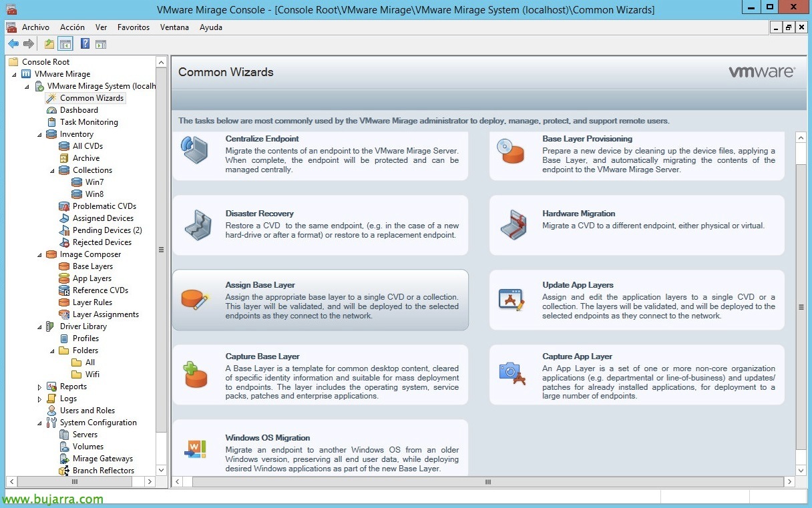Select Reference CVDs in the tree
Viewport: 812px width, 508px height.
pyautogui.click(x=100, y=290)
